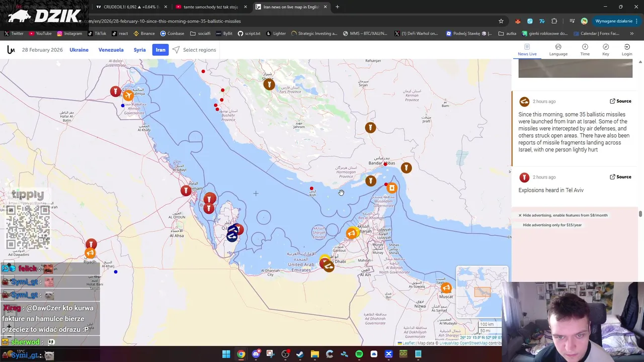The width and height of the screenshot is (644, 362).
Task: Open the browser Extensions puzzle icon
Action: 554,21
